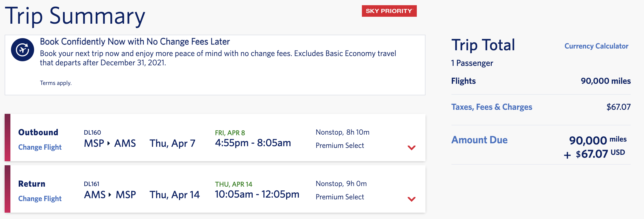Open the Currency Calculator
This screenshot has width=644, height=219.
pyautogui.click(x=596, y=46)
